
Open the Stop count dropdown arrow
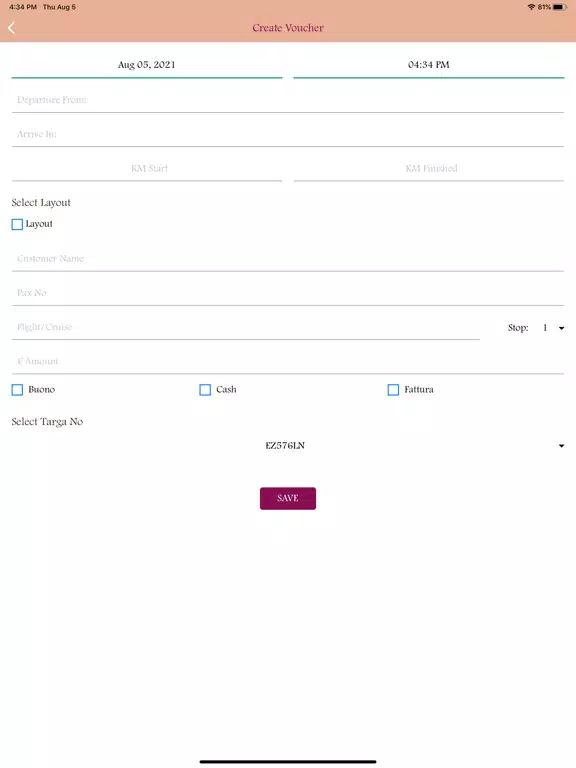(561, 328)
